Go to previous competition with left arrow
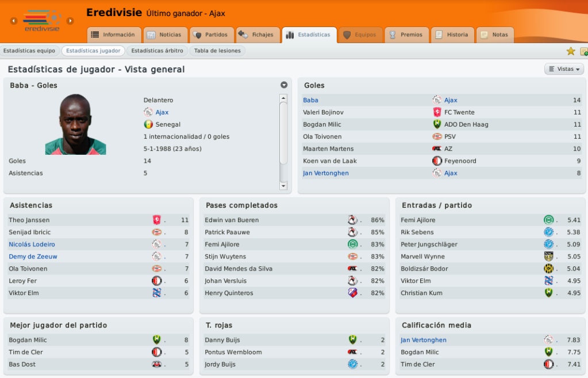The height and width of the screenshot is (378, 588). pos(14,21)
